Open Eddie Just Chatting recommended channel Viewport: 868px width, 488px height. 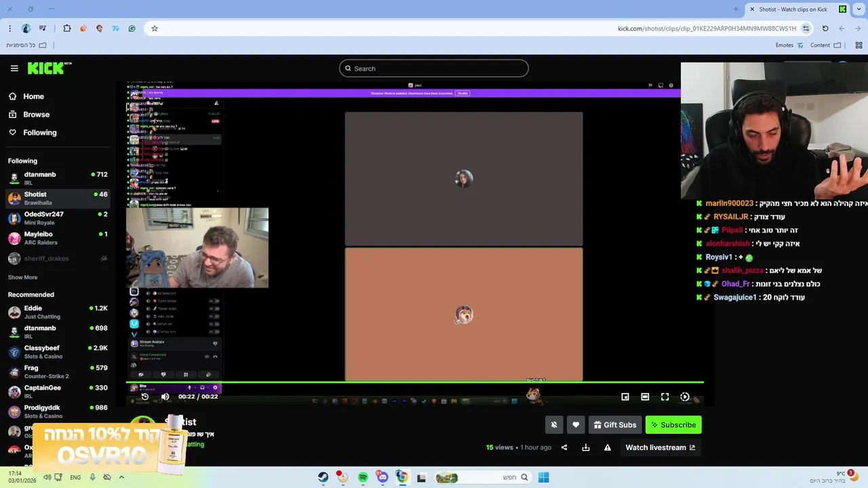click(58, 312)
